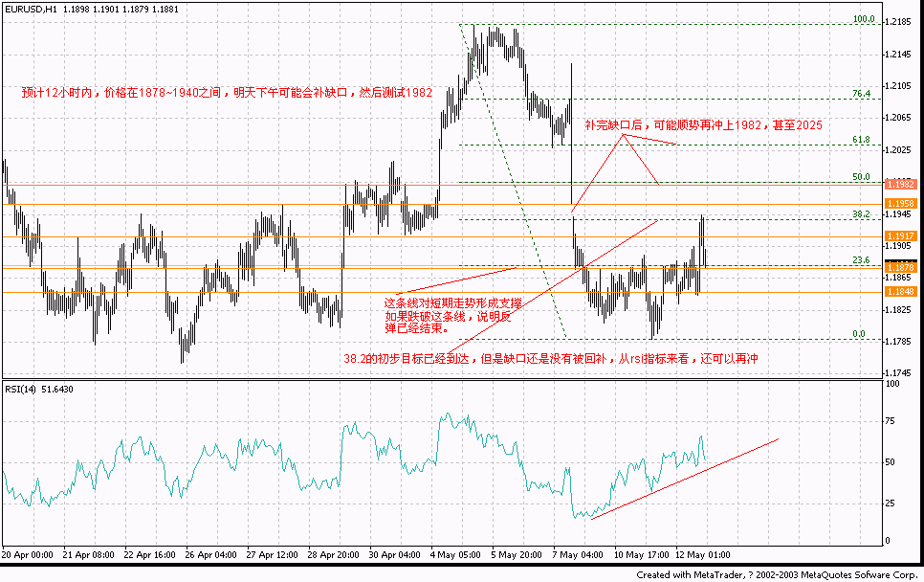Click the 1.1905 price axis value
Viewport: 924px width, 582px height.
pyautogui.click(x=900, y=246)
